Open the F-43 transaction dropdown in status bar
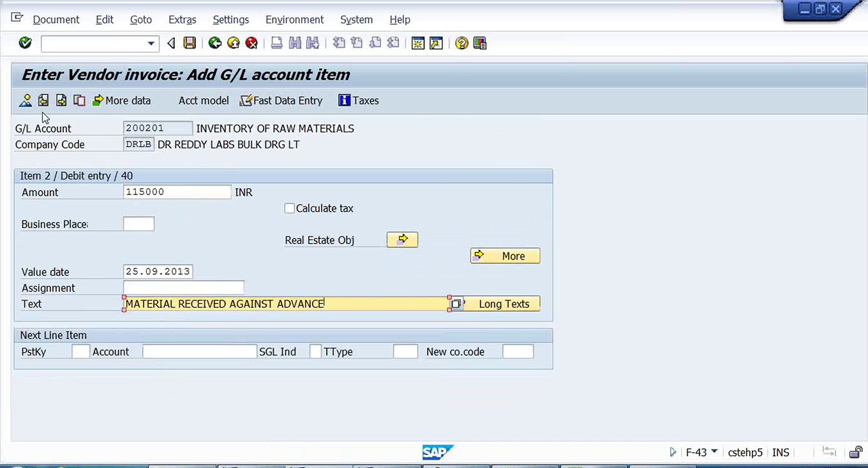Image resolution: width=868 pixels, height=468 pixels. [x=714, y=452]
